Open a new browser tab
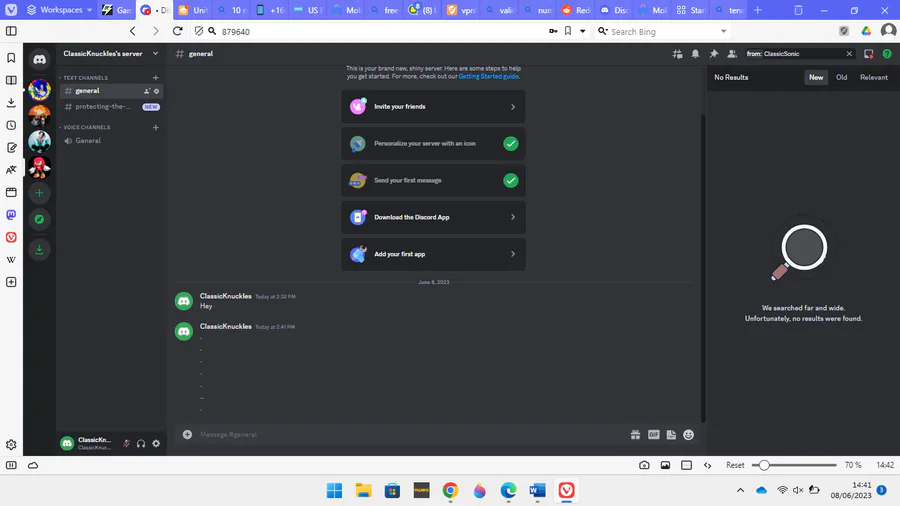Viewport: 900px width, 506px height. [x=758, y=10]
